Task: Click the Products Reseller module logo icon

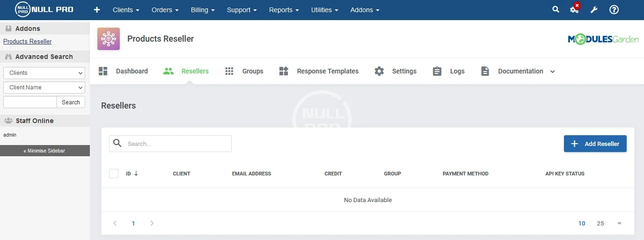Action: coord(109,39)
